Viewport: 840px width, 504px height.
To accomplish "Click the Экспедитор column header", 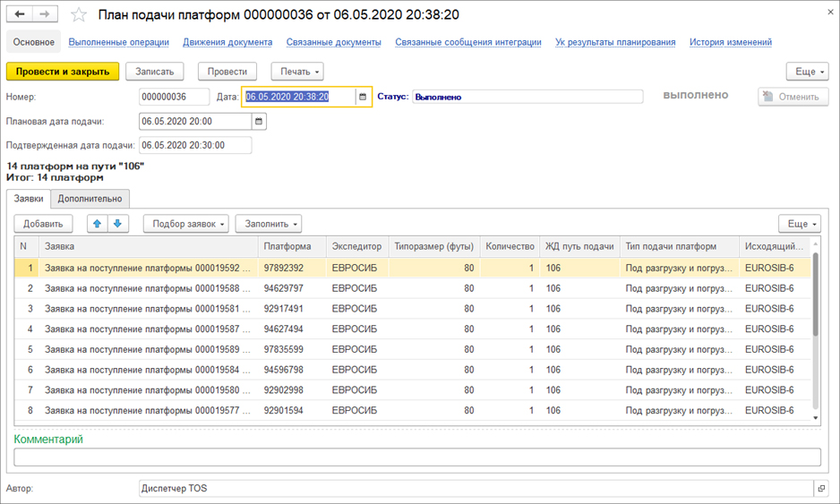I will (357, 246).
